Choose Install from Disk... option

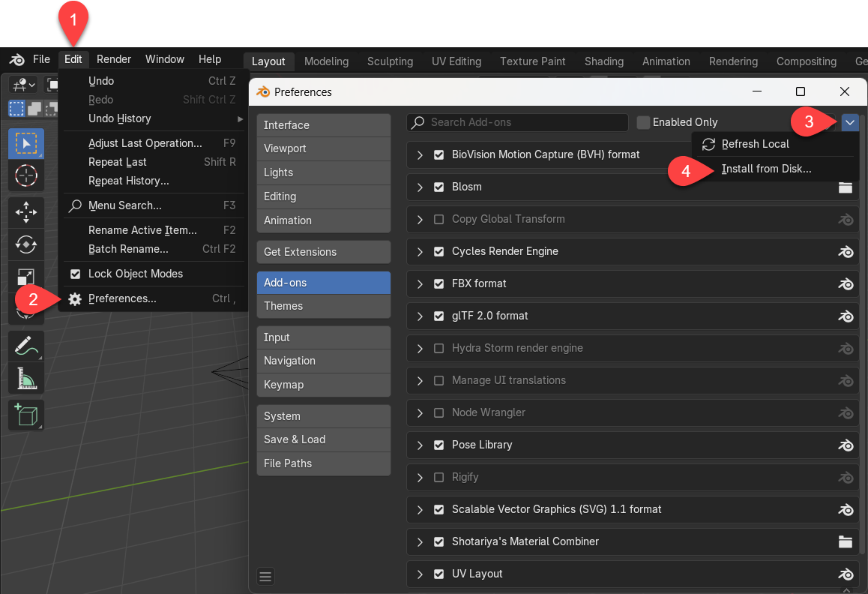pyautogui.click(x=766, y=169)
